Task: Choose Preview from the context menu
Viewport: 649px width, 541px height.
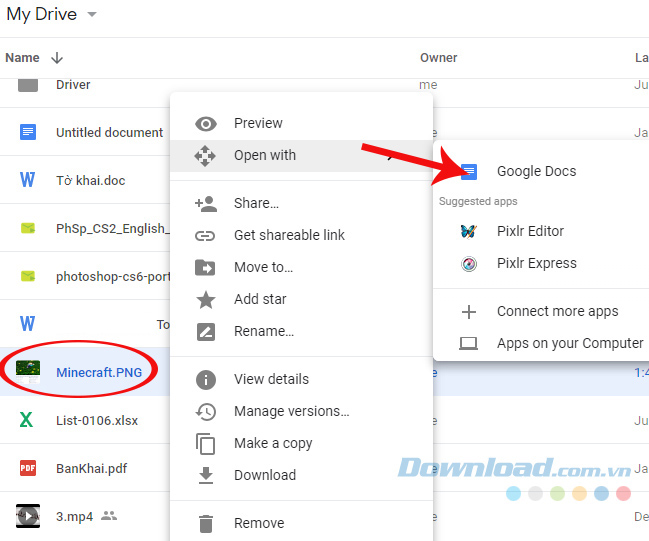Action: point(301,123)
